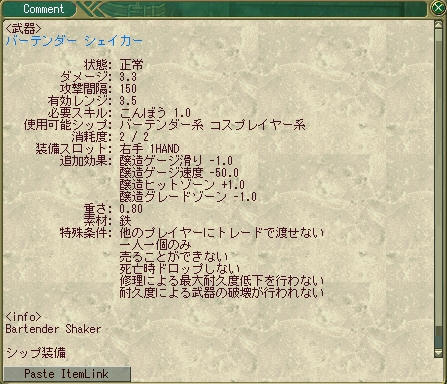447x384 pixels.
Task: Click 他のプレイヤーにトレードで渡せない line
Action: coord(222,233)
